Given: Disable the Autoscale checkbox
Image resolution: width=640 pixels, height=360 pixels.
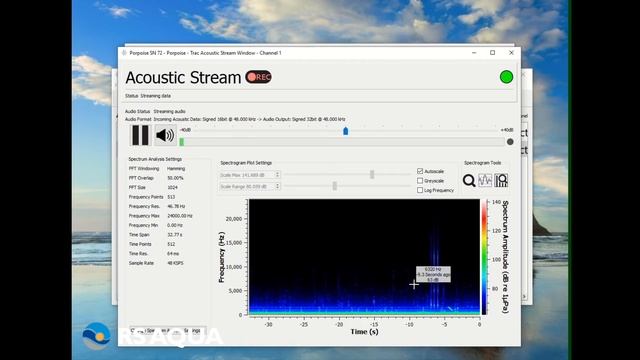Looking at the screenshot, I should pyautogui.click(x=420, y=171).
